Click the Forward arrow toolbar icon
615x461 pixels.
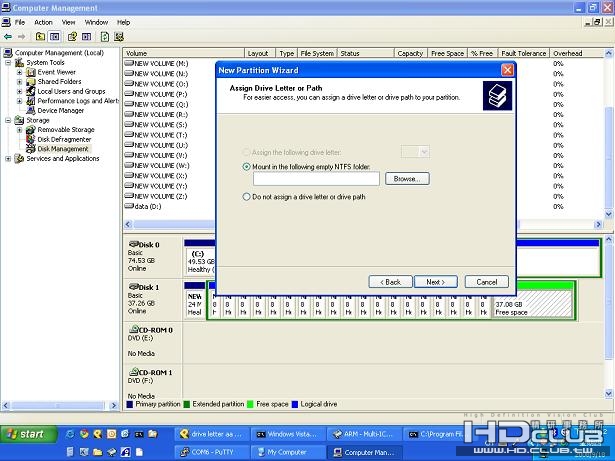[22, 37]
